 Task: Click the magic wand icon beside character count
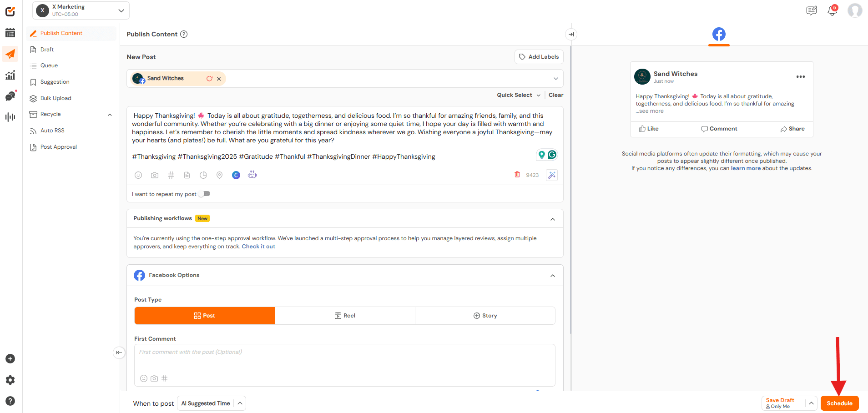tap(552, 175)
